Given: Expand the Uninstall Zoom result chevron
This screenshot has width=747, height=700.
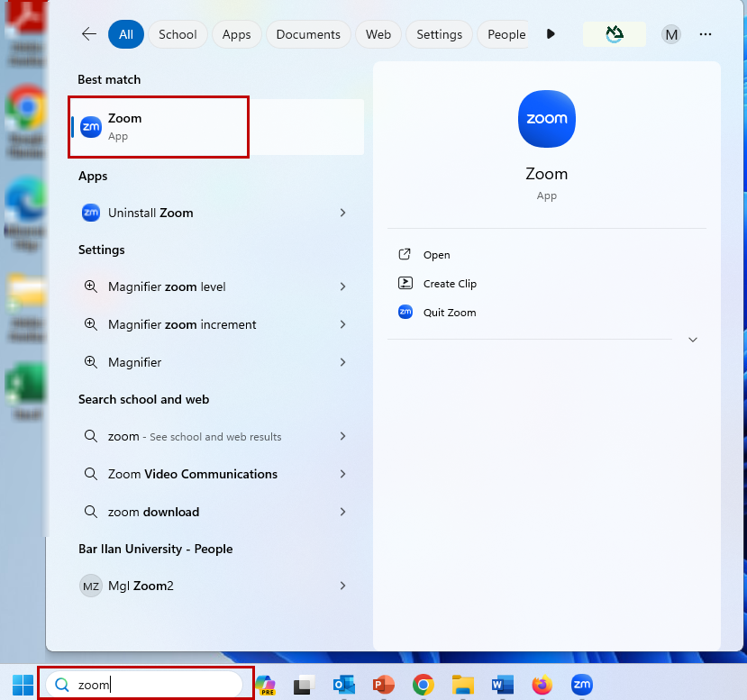Looking at the screenshot, I should [x=342, y=213].
